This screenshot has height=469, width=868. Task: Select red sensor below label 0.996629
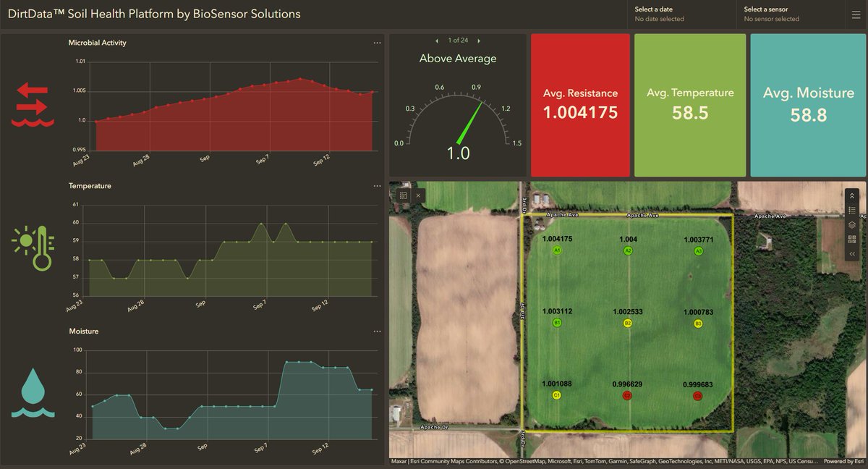pyautogui.click(x=627, y=396)
